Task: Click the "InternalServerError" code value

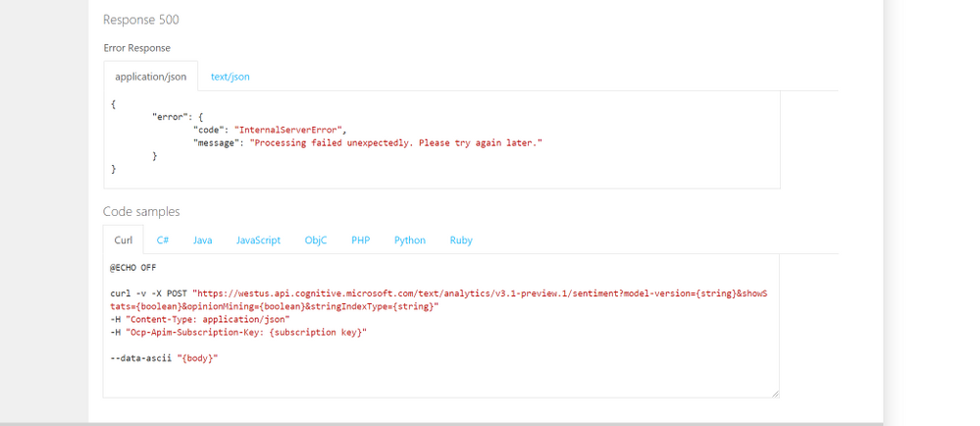Action: (x=288, y=130)
